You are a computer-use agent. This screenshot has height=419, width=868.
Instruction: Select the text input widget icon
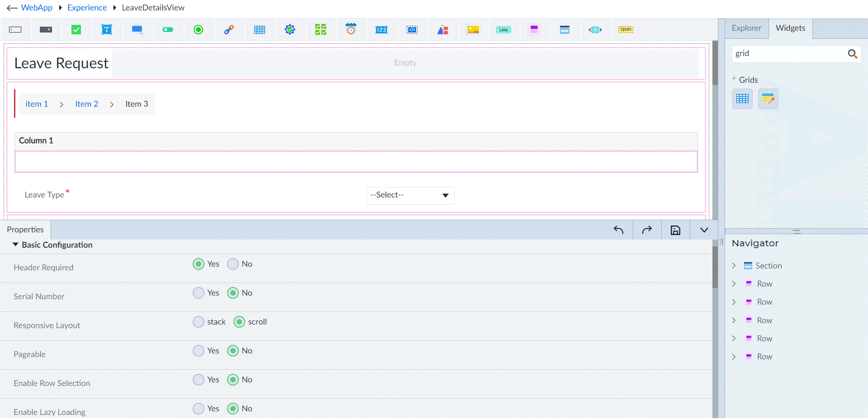point(15,30)
